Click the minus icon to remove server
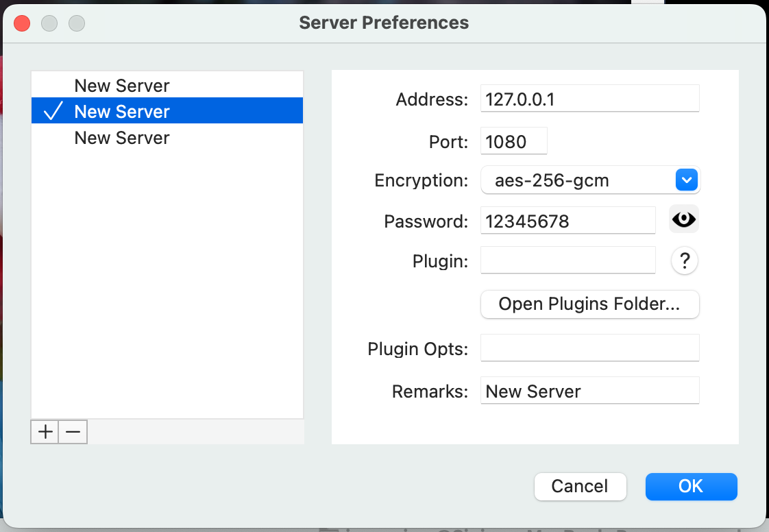 [x=73, y=432]
